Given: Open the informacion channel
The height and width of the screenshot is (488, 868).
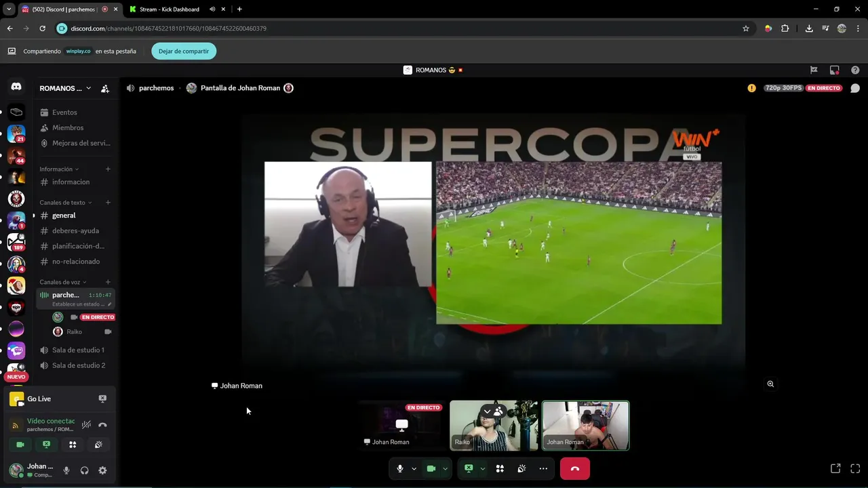Looking at the screenshot, I should [x=75, y=182].
